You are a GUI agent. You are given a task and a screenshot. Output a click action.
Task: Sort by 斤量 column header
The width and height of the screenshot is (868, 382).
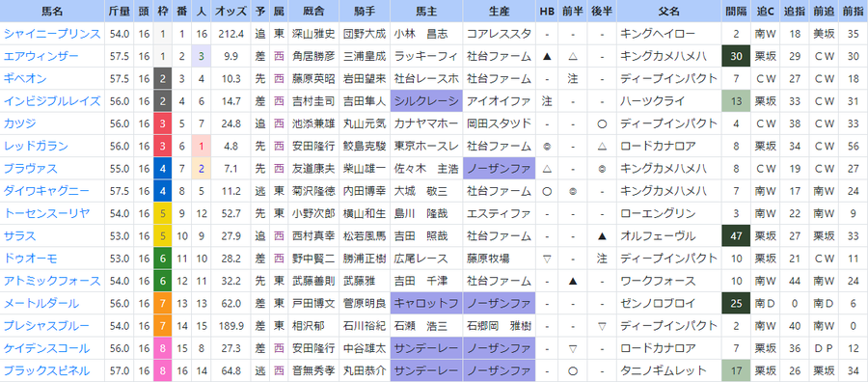click(x=120, y=11)
